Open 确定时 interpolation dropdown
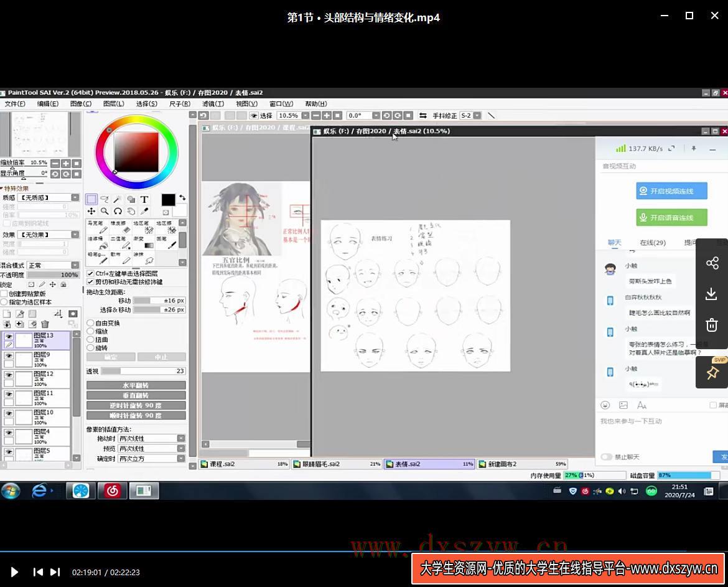The width and height of the screenshot is (728, 587). (x=152, y=458)
